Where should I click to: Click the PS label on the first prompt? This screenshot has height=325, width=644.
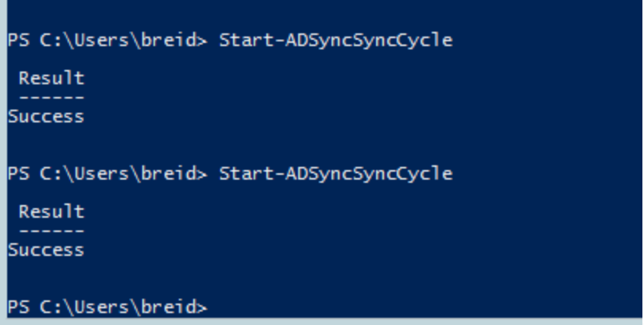[19, 41]
